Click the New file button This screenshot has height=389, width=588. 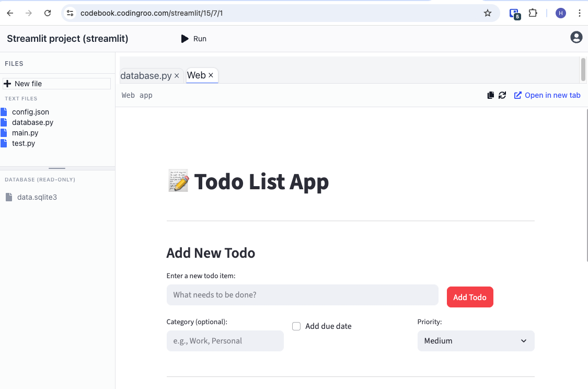coord(56,84)
